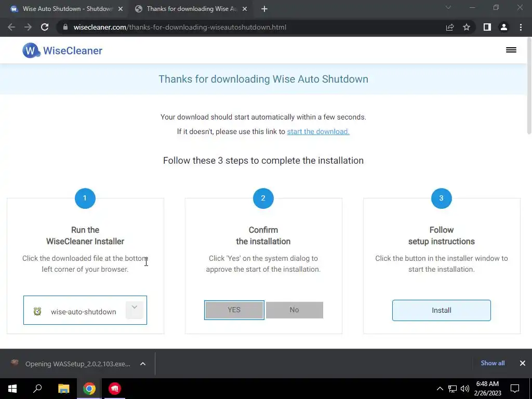Image resolution: width=532 pixels, height=399 pixels.
Task: Click the wise-auto-shutdown file illustration
Action: (x=85, y=310)
